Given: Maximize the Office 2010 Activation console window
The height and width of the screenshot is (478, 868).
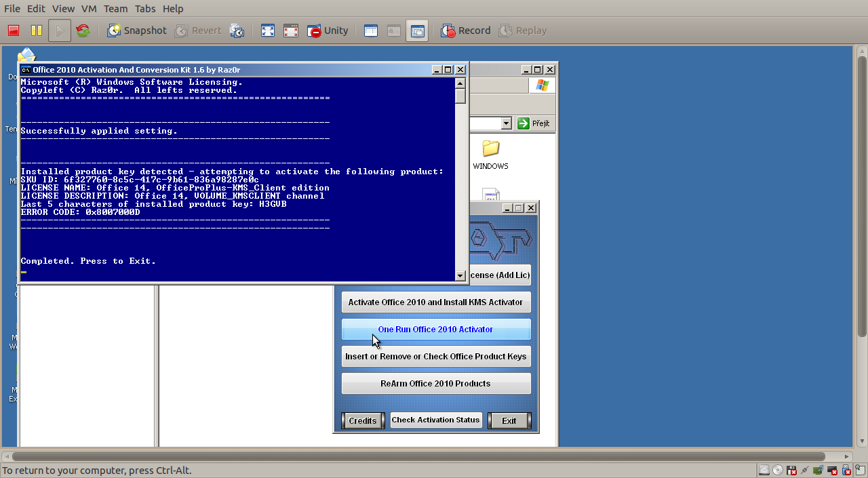Looking at the screenshot, I should (x=448, y=70).
